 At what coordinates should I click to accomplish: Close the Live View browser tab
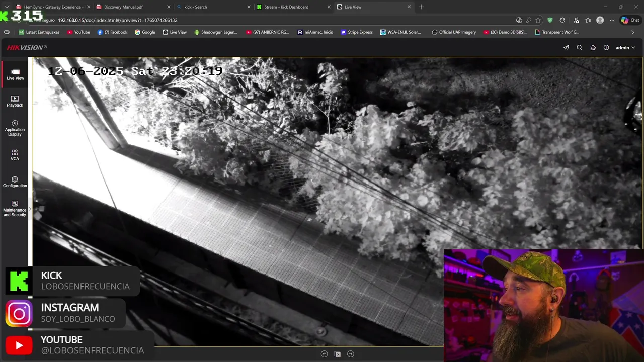coord(409,7)
